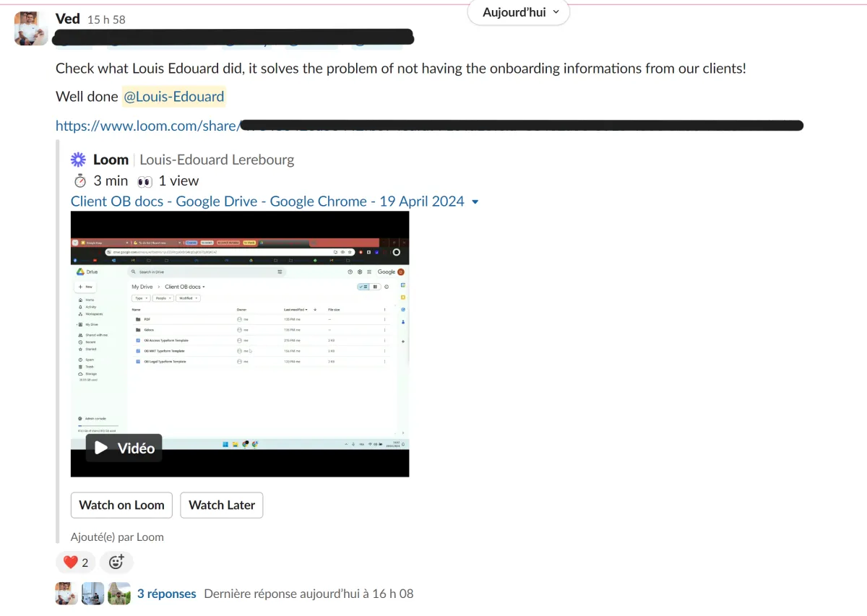
Task: Add a reaction with the emoji icon
Action: (116, 562)
